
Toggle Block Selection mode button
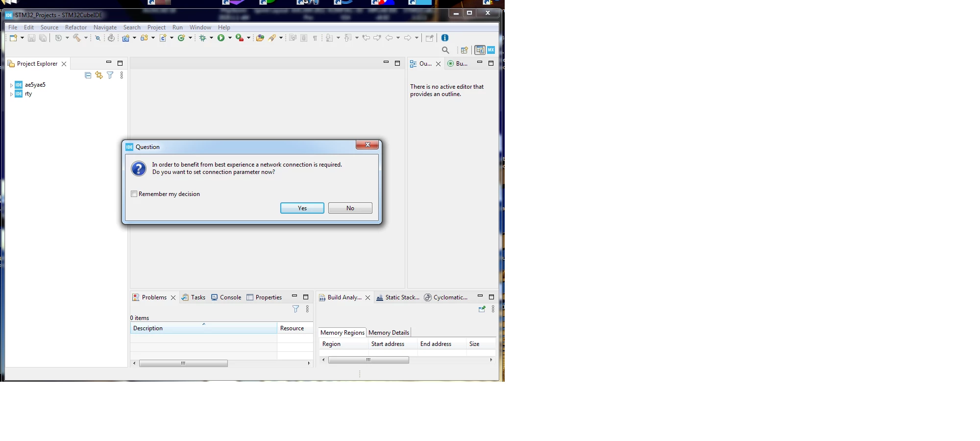coord(304,38)
